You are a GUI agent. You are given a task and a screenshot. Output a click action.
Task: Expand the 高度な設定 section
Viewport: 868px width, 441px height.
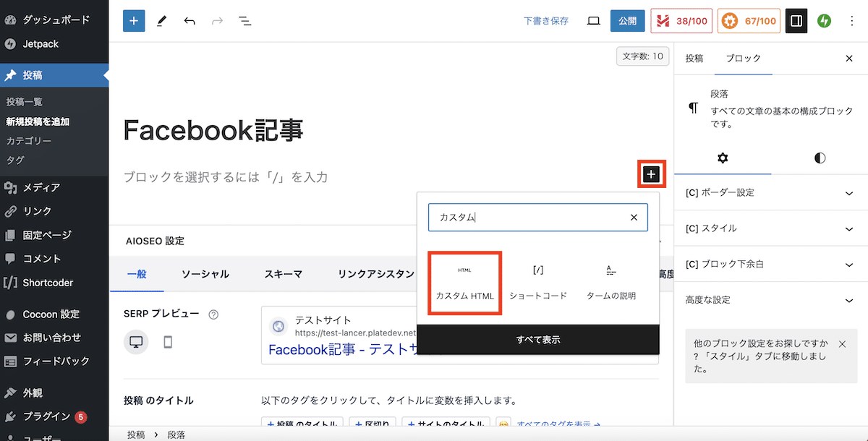click(771, 299)
